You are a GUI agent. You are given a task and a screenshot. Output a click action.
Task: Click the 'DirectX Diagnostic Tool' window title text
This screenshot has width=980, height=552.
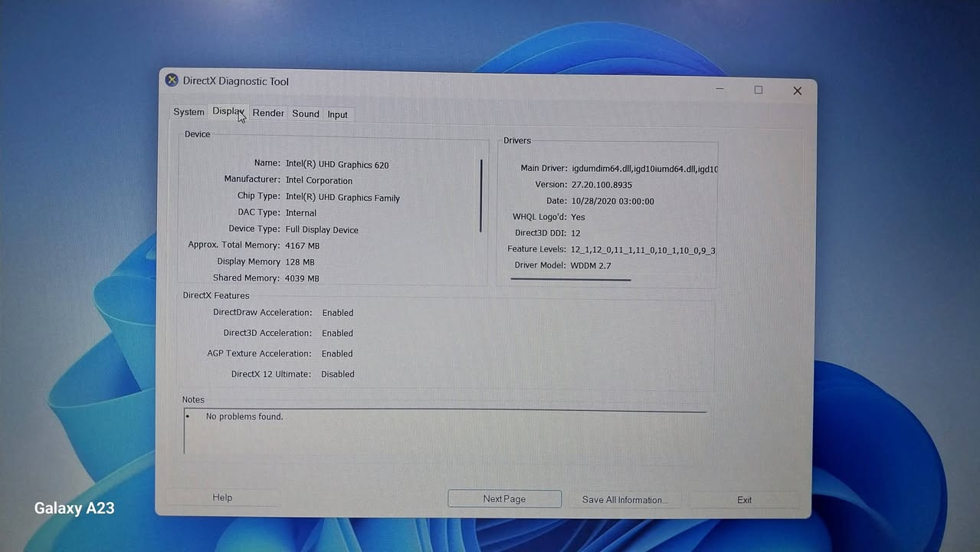coord(236,81)
